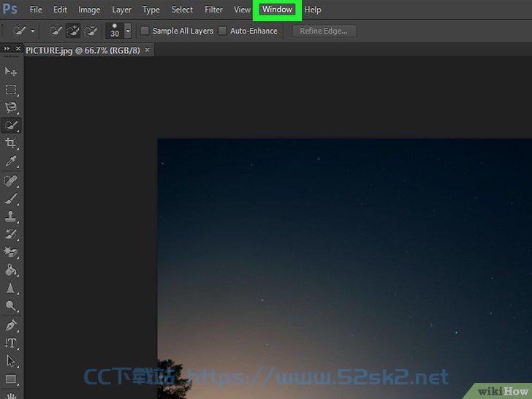The image size is (532, 399).
Task: Open the Edit menu
Action: [60, 9]
